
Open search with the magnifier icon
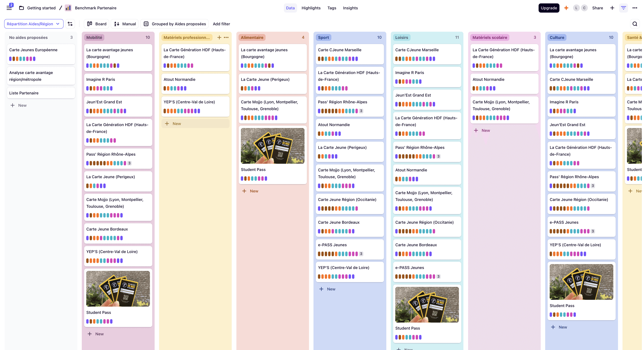(635, 24)
